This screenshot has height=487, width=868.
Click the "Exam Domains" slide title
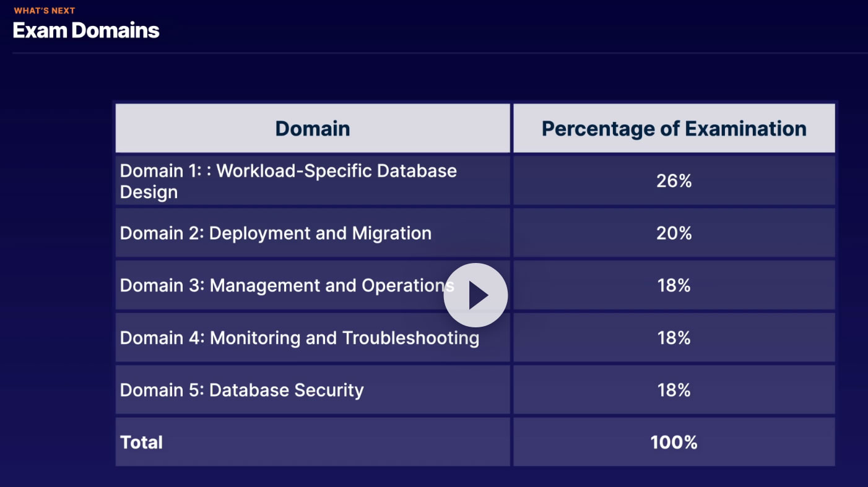click(x=86, y=30)
